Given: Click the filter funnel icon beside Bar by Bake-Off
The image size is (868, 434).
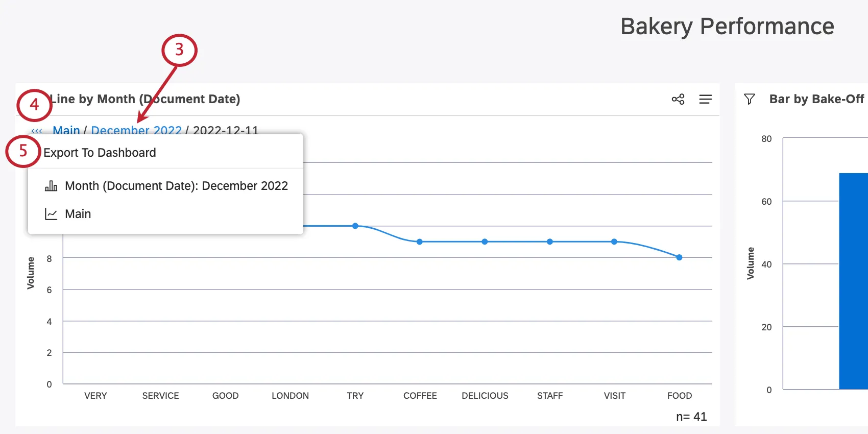Looking at the screenshot, I should 750,99.
